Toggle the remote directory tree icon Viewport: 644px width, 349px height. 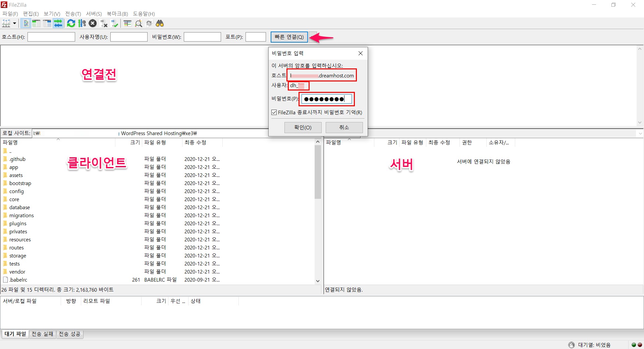click(x=47, y=23)
